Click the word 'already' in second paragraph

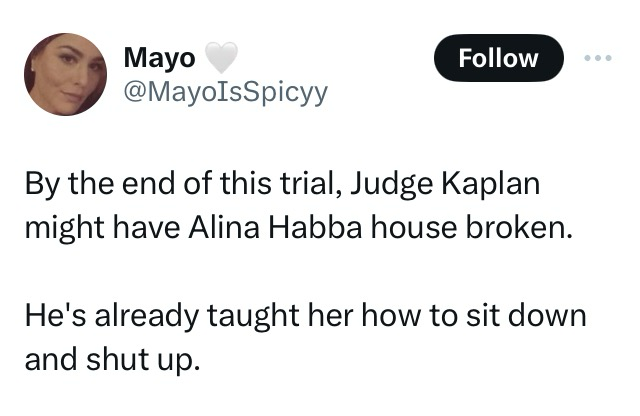[x=147, y=316]
